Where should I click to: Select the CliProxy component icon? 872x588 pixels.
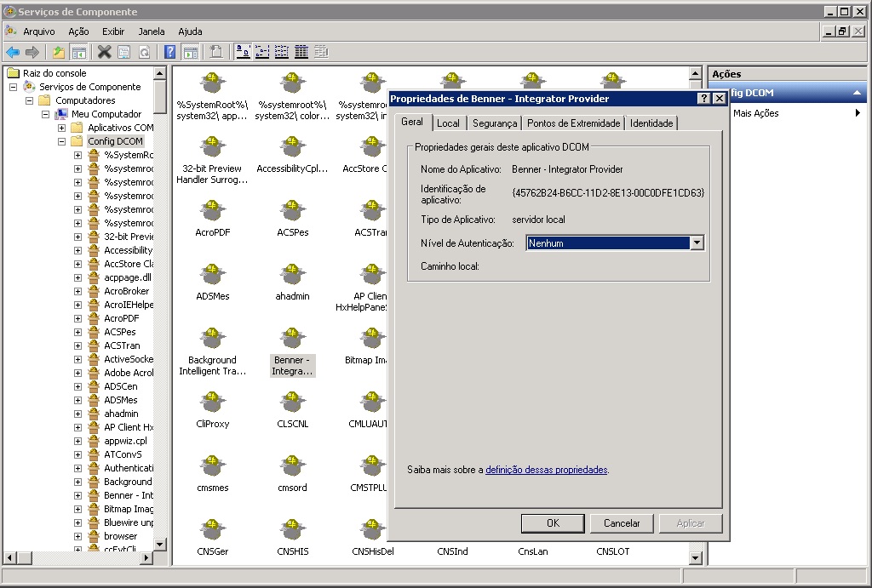coord(212,402)
